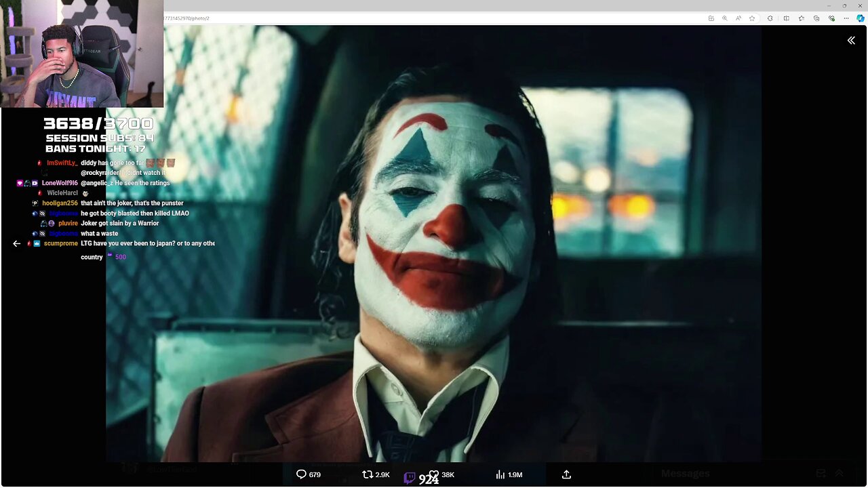Open the Messages drawer title
The image size is (868, 488).
[x=685, y=473]
